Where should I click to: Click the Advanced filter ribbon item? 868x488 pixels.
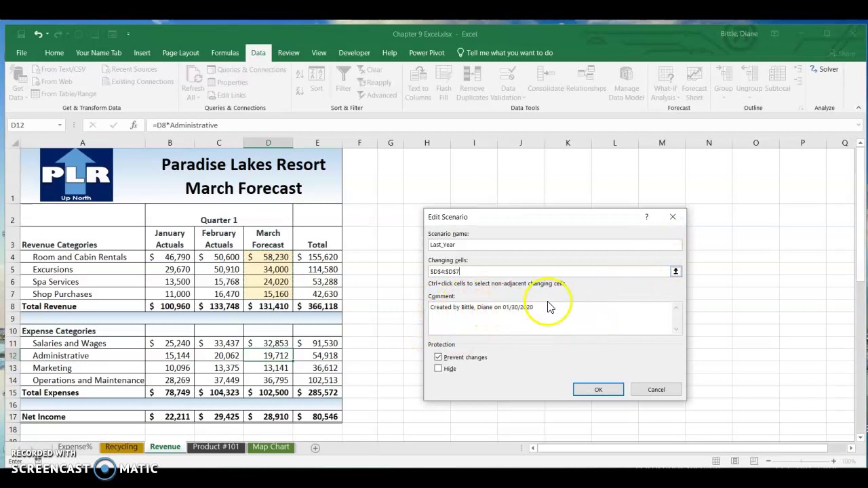click(x=377, y=95)
